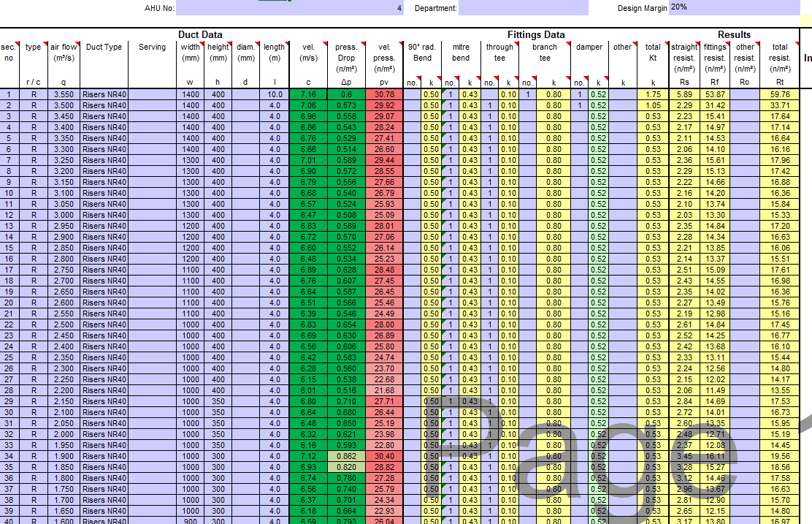This screenshot has width=812, height=524.
Task: Select the 'fittings resist.' column header
Action: point(715,58)
